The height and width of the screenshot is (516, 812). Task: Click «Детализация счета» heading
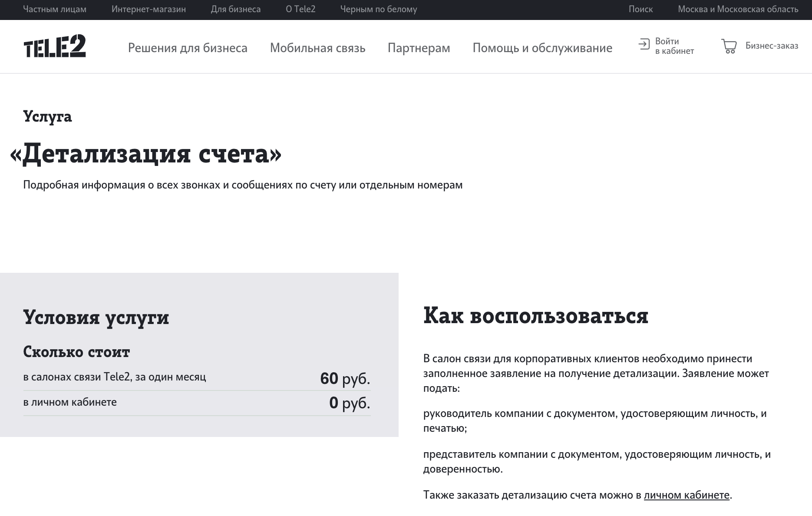[146, 154]
